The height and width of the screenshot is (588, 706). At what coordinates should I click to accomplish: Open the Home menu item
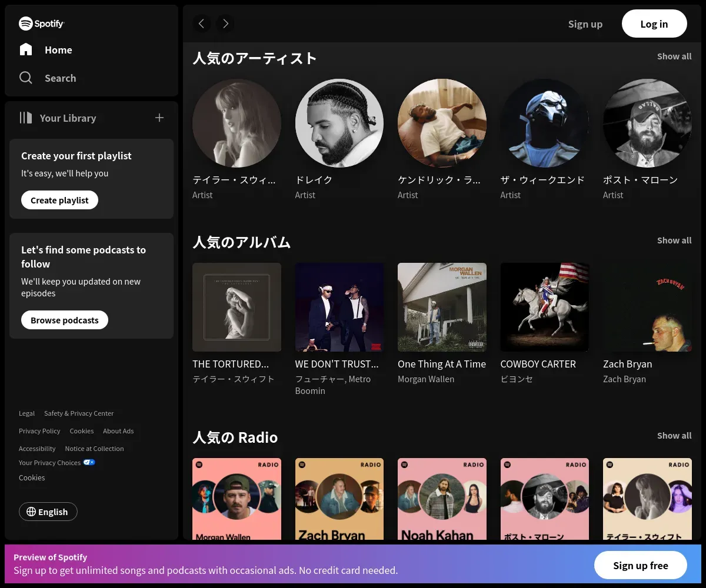click(46, 50)
